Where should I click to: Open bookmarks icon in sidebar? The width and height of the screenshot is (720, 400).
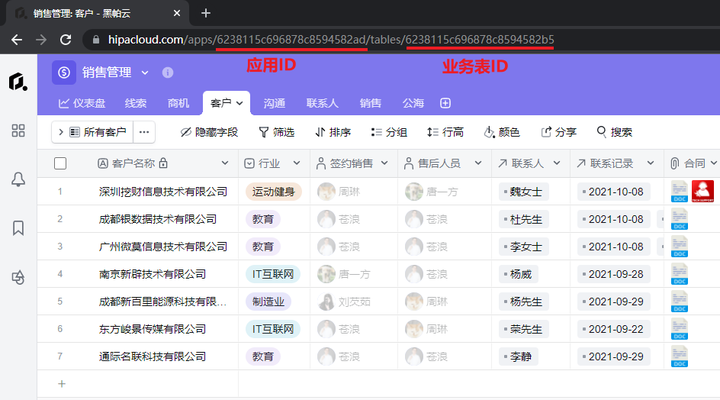(x=18, y=228)
